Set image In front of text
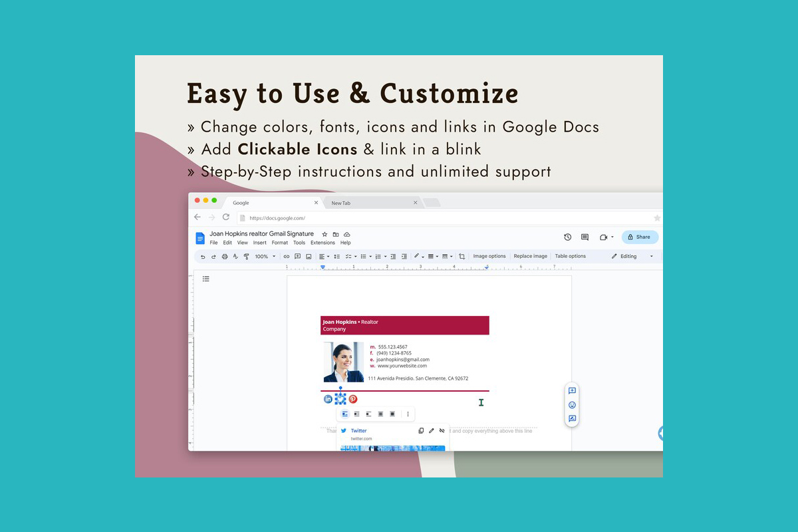The height and width of the screenshot is (532, 798). click(x=392, y=414)
